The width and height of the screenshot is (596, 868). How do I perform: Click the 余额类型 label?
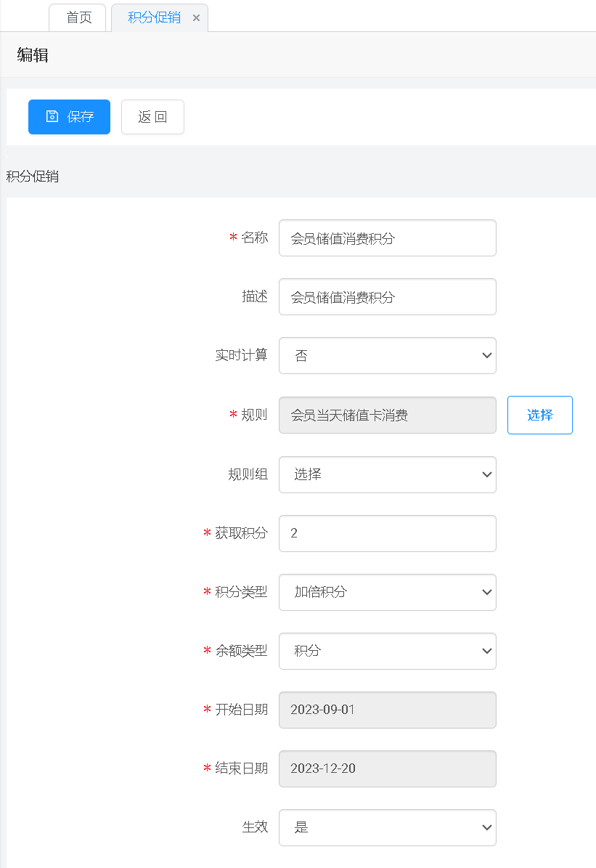[241, 650]
